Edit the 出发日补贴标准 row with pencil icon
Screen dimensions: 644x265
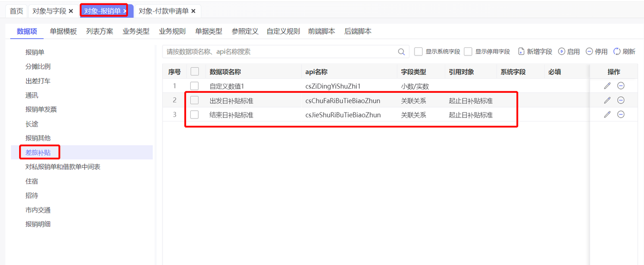[607, 100]
